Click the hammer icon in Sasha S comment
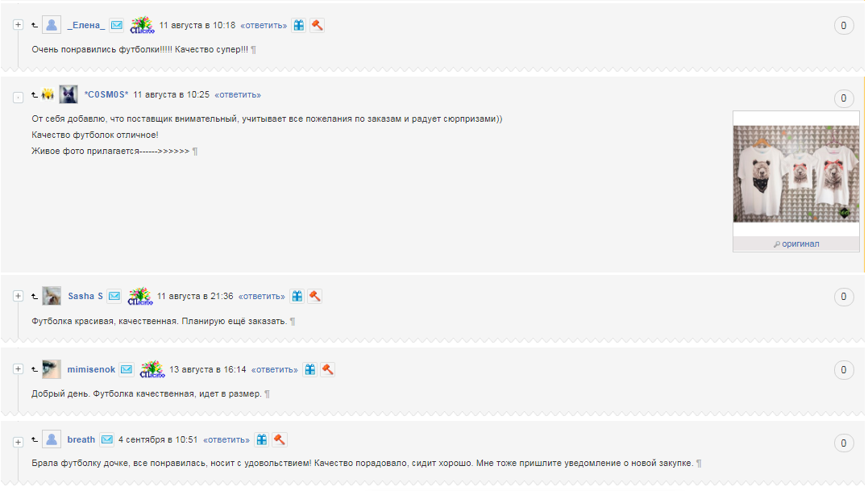868x491 pixels. click(x=315, y=296)
